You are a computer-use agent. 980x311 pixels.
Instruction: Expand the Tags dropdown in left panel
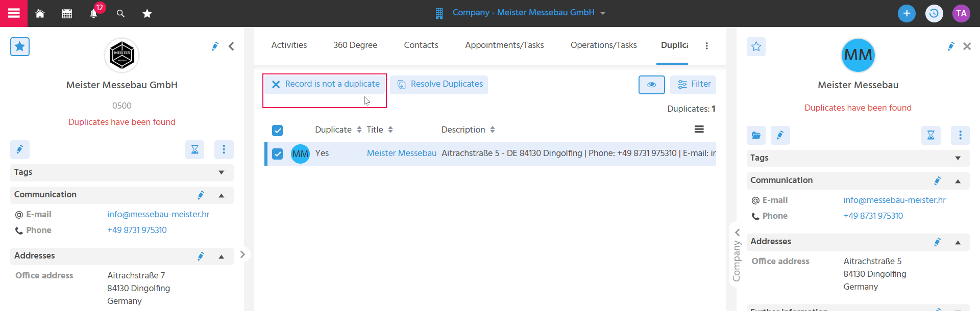tap(222, 172)
